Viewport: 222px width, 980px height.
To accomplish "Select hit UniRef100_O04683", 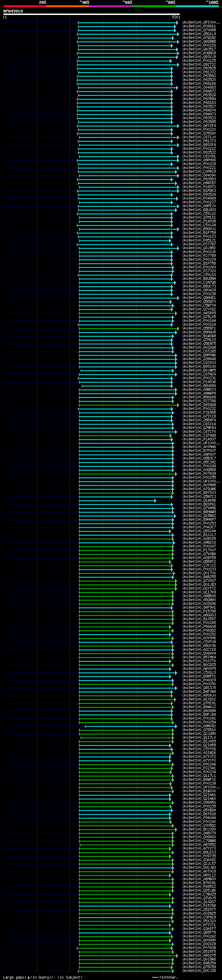I will point(199,88).
